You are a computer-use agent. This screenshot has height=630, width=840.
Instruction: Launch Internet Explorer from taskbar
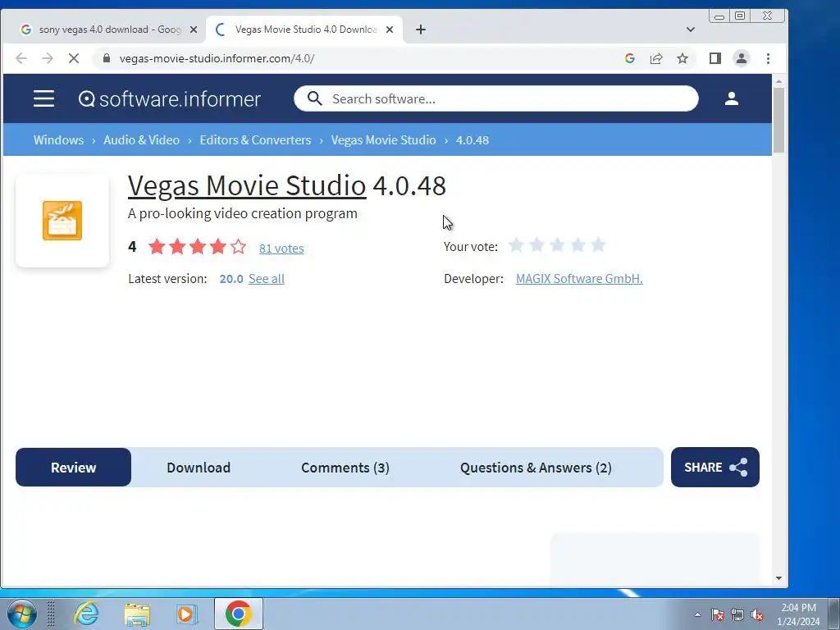pyautogui.click(x=86, y=614)
